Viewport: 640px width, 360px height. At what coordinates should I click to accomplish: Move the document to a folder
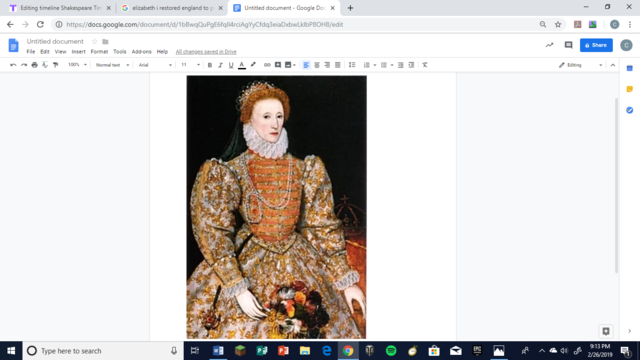pos(105,42)
